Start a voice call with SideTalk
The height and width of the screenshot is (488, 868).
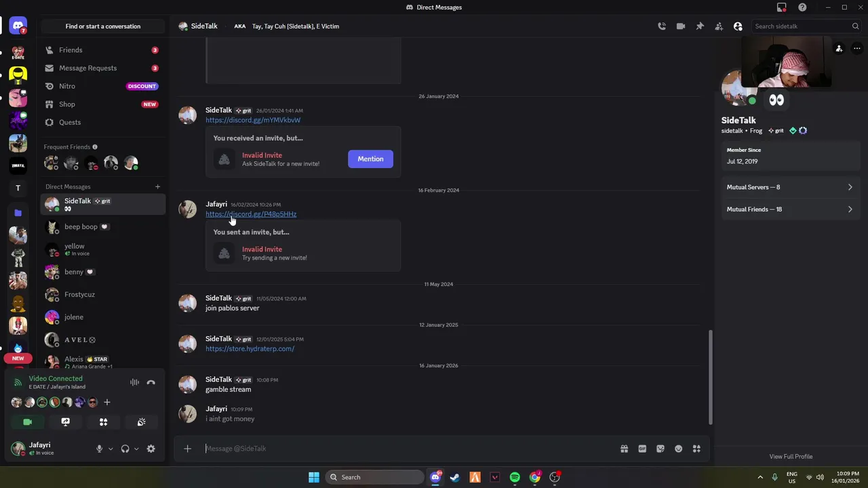coord(662,26)
